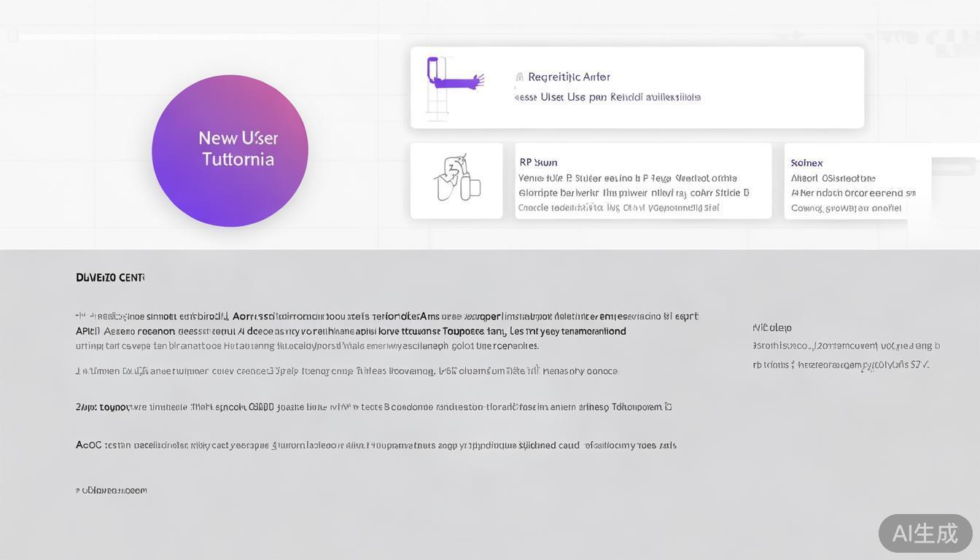Click the purple New User Tutorial circle
The image size is (980, 560).
[230, 151]
